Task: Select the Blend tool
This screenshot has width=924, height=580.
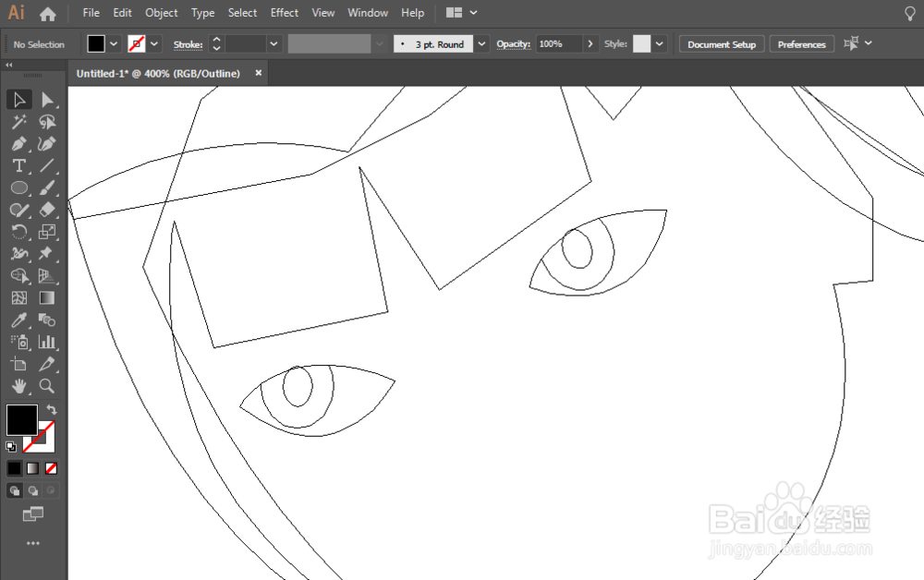Action: tap(47, 320)
